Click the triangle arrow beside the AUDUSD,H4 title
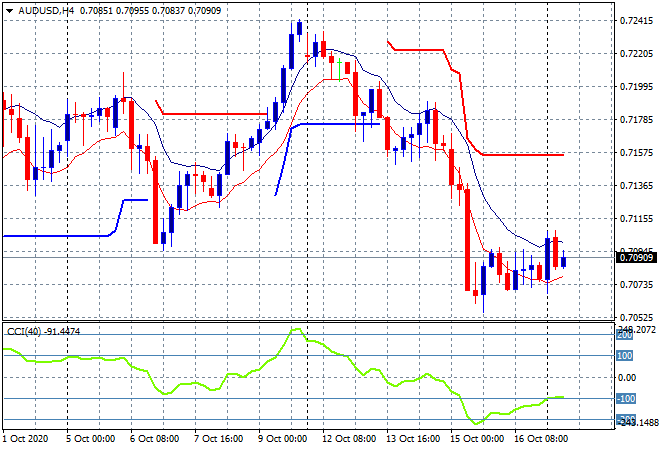Image resolution: width=660 pixels, height=450 pixels. (9, 11)
